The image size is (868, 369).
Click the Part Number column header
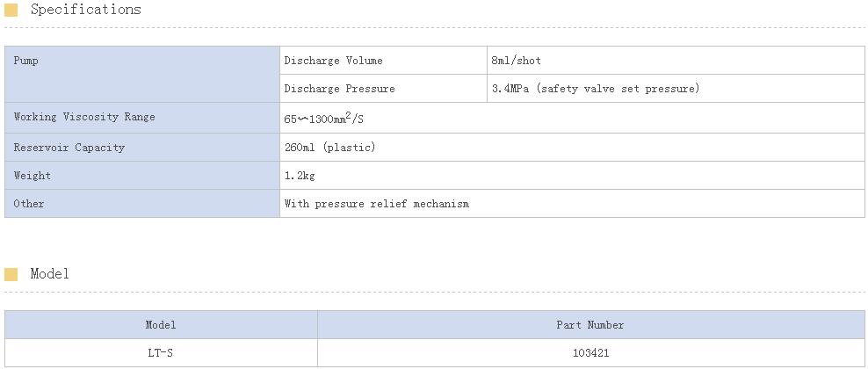point(590,325)
